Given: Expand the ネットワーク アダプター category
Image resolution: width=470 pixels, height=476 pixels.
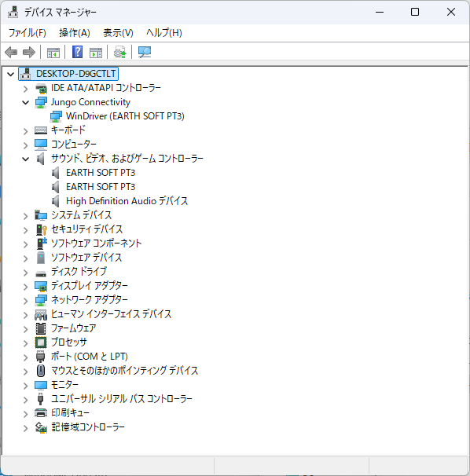Looking at the screenshot, I should pyautogui.click(x=25, y=301).
